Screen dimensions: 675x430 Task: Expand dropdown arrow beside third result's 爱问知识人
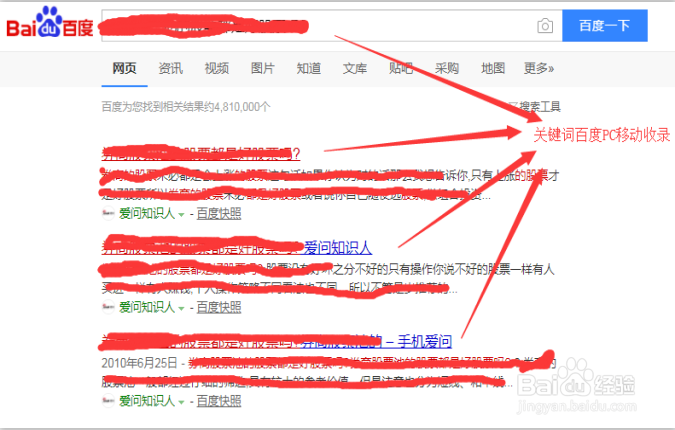click(x=181, y=402)
